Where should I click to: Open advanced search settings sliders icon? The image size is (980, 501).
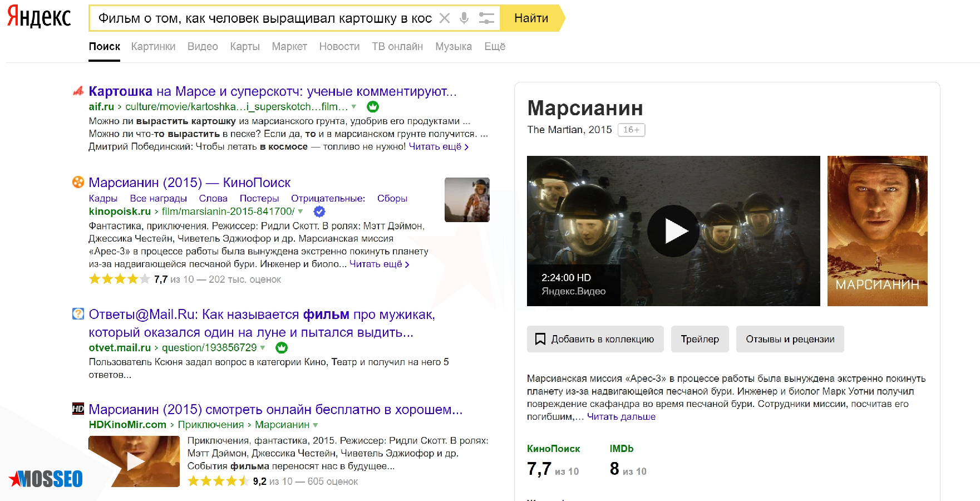pos(486,18)
